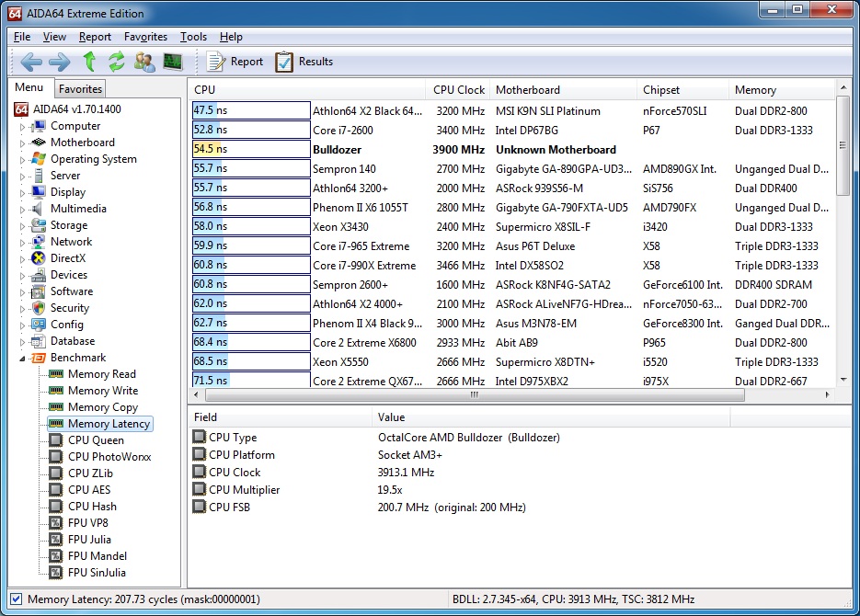Click the DirectX yellow X icon

(x=39, y=258)
